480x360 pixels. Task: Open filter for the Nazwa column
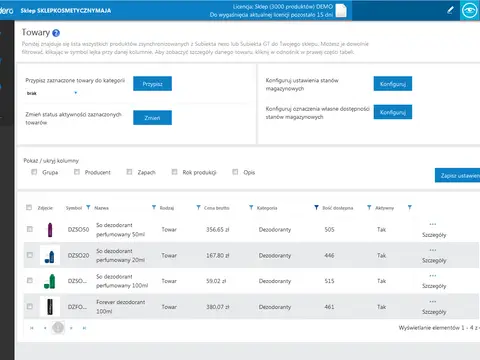pyautogui.click(x=154, y=207)
